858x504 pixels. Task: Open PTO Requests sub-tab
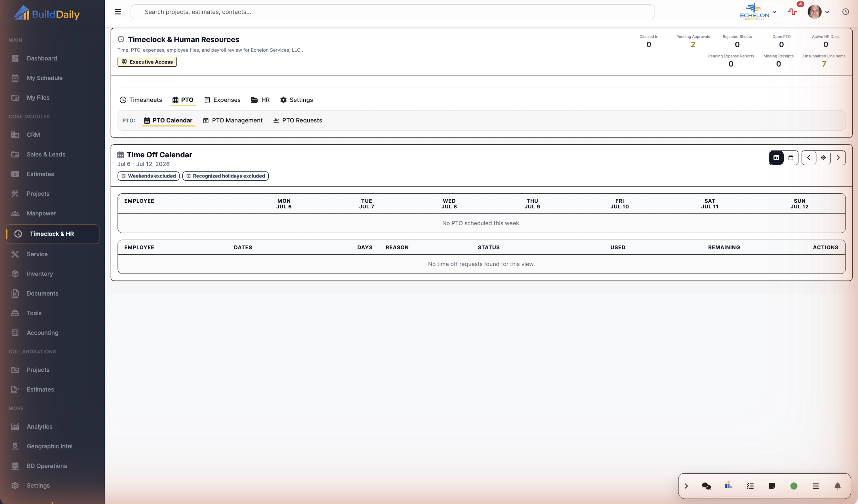click(298, 120)
